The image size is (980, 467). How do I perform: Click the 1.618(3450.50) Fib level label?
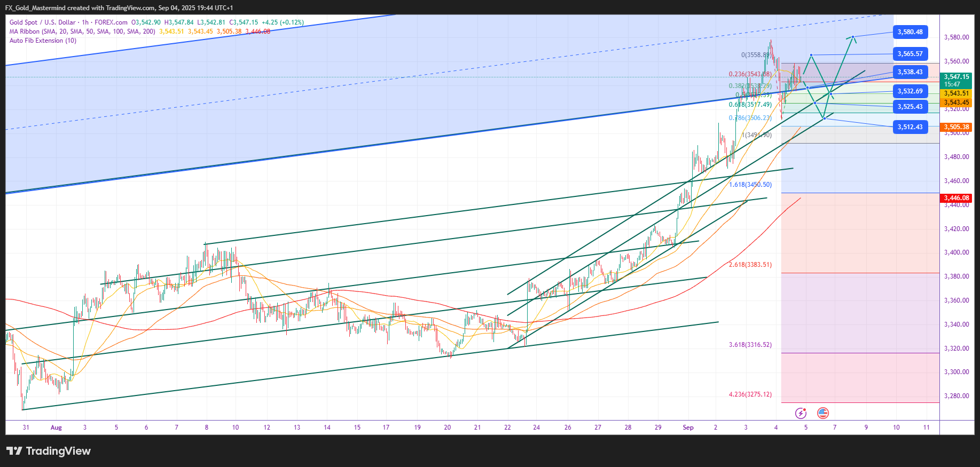pos(750,185)
